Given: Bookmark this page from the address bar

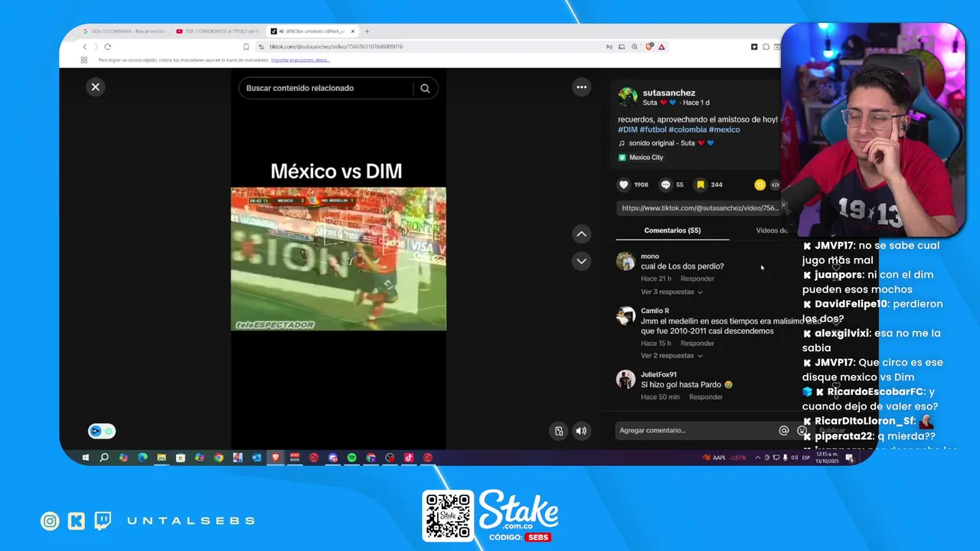Looking at the screenshot, I should pos(246,47).
